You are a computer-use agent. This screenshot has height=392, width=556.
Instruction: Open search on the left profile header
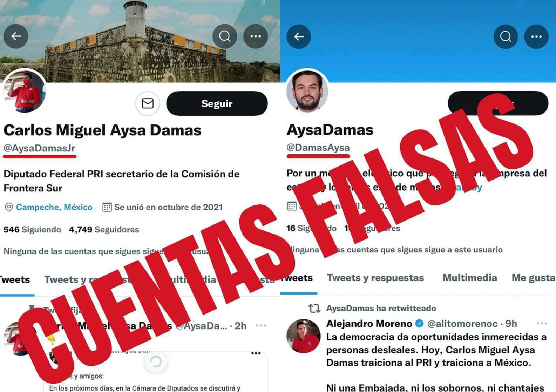pyautogui.click(x=225, y=36)
